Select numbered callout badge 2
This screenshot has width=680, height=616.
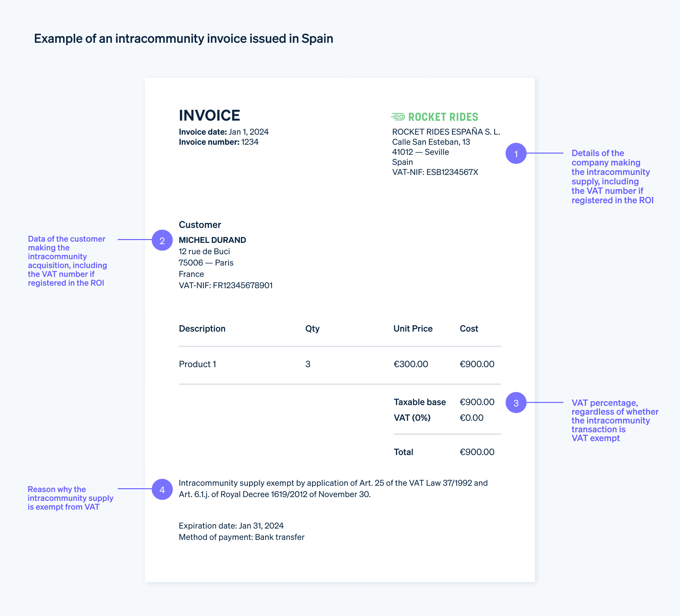tap(162, 240)
